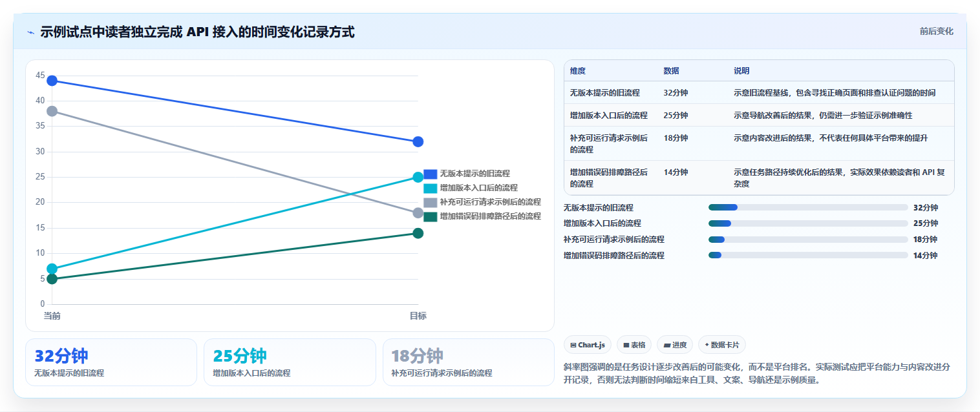Select the blue data point at 目标
Viewport: 980px width, 412px height.
point(418,141)
